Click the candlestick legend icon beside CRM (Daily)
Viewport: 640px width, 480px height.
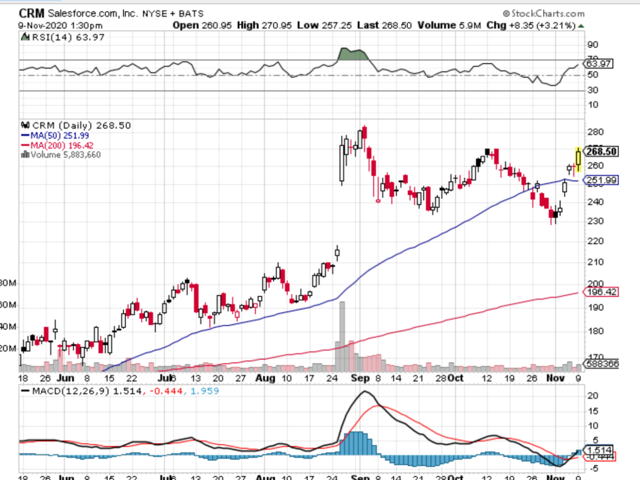(26, 125)
